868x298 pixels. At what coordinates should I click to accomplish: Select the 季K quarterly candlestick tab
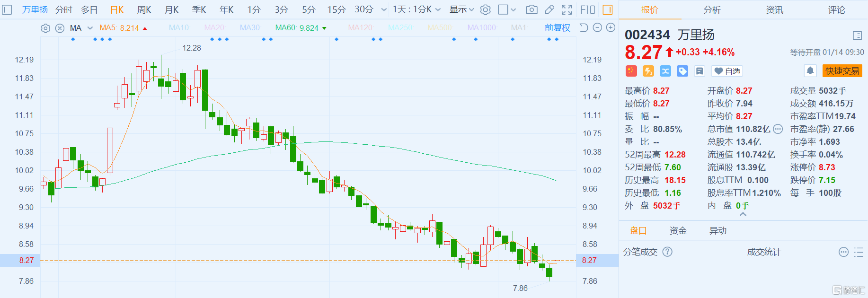point(199,9)
